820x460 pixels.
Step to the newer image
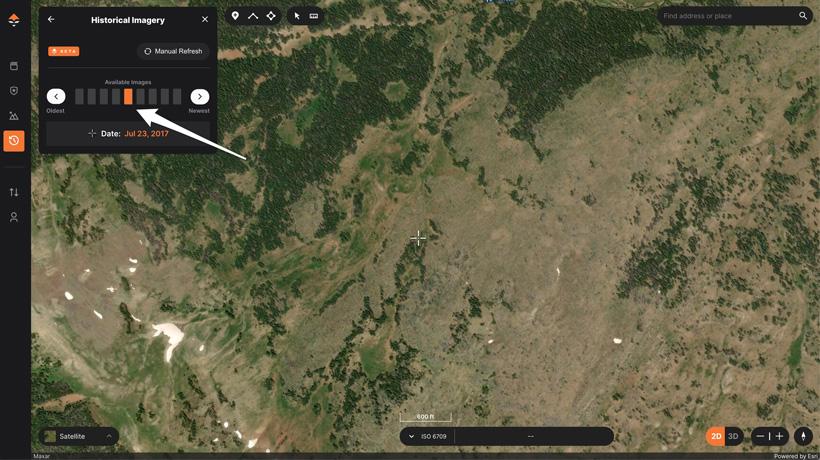(x=200, y=96)
